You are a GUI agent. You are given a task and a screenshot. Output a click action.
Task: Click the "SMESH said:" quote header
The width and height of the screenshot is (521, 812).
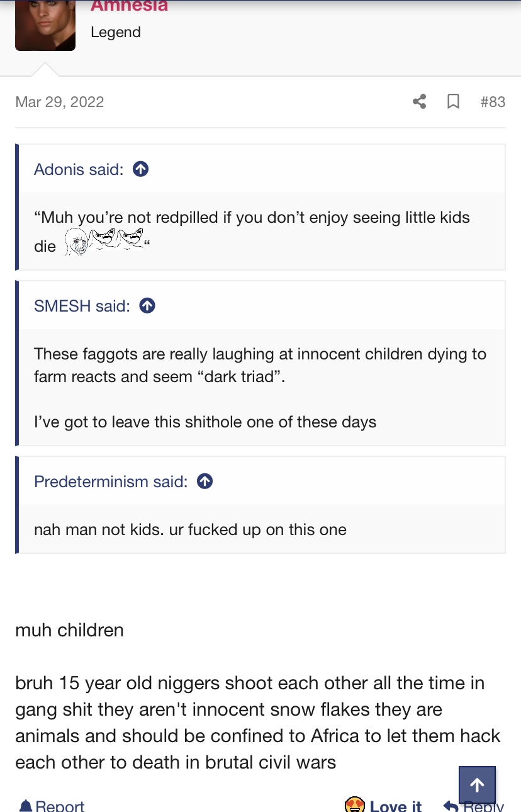tap(82, 305)
